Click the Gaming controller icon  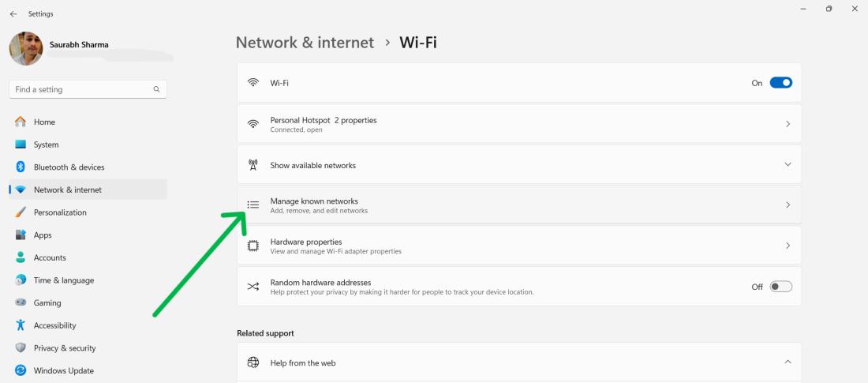21,303
